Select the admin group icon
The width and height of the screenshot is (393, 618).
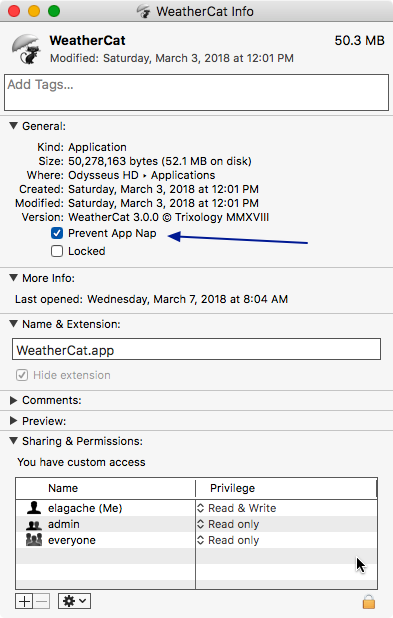click(34, 525)
